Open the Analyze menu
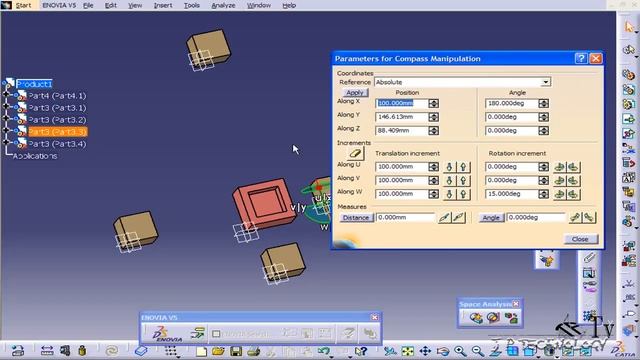 click(223, 5)
